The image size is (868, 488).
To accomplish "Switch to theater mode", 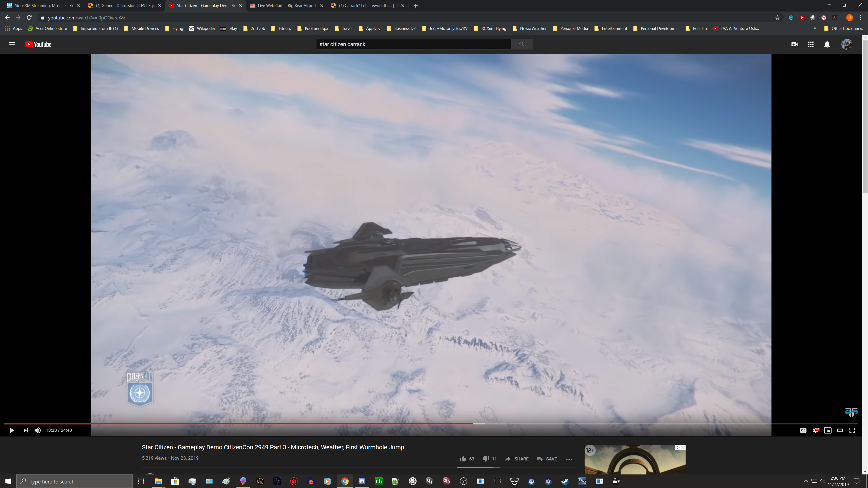I will coord(840,430).
